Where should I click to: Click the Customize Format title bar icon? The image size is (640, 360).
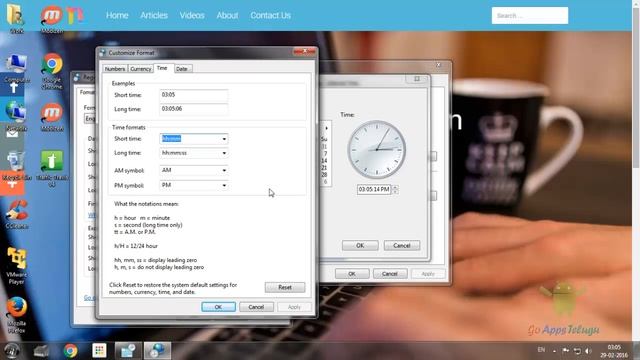(x=102, y=53)
